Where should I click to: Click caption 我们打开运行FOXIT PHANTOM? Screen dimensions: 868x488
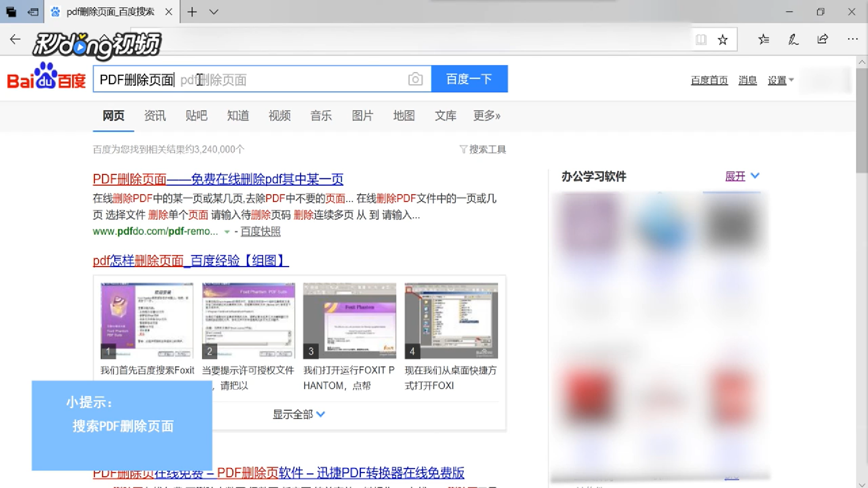coord(349,378)
